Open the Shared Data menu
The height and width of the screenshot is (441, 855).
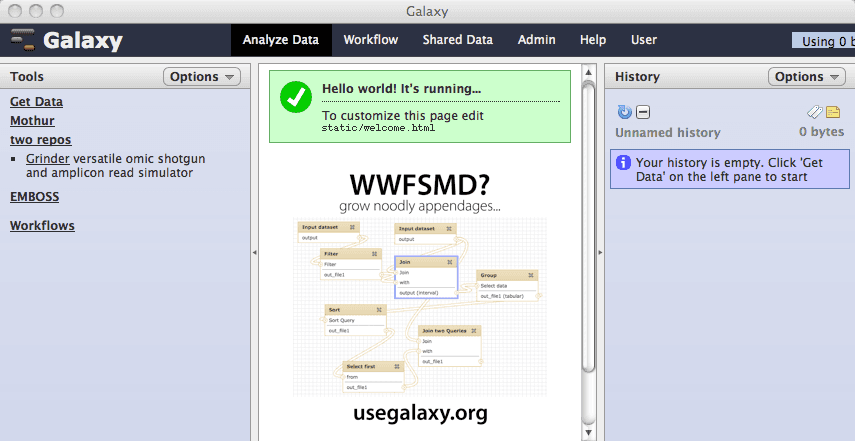point(457,40)
